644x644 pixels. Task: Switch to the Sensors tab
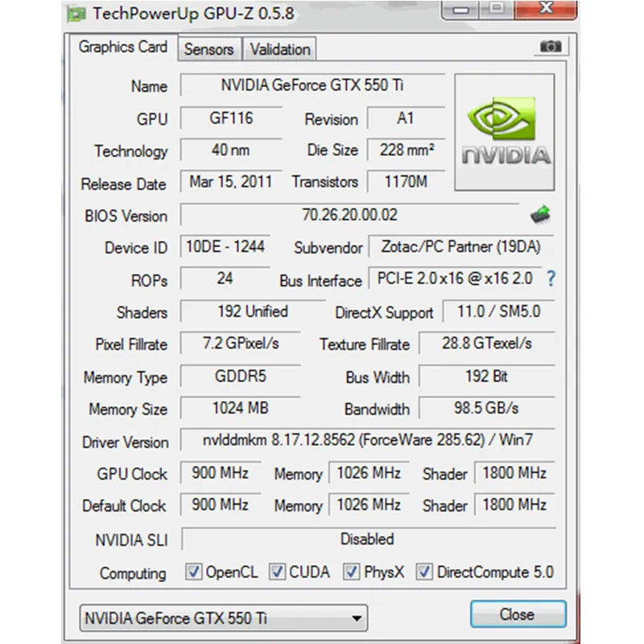tap(209, 49)
